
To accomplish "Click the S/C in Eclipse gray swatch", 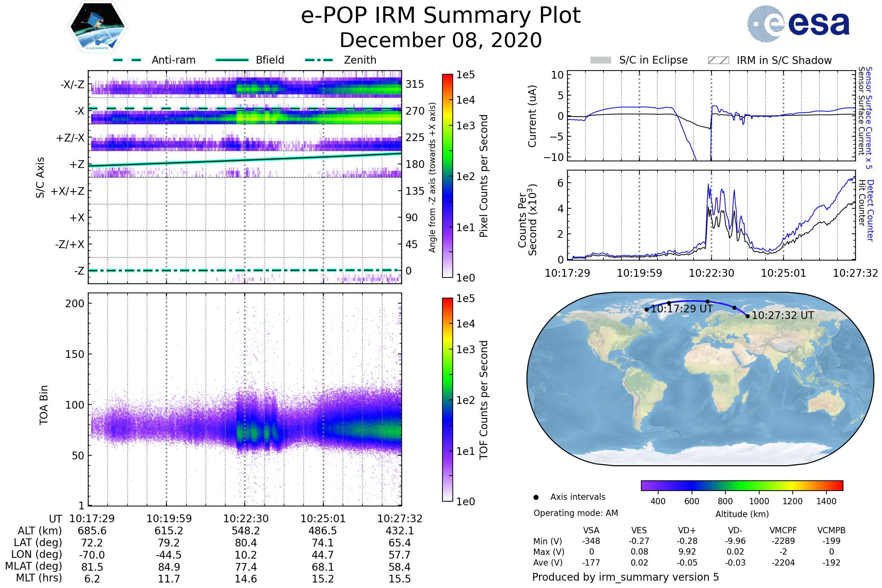I will (x=600, y=60).
